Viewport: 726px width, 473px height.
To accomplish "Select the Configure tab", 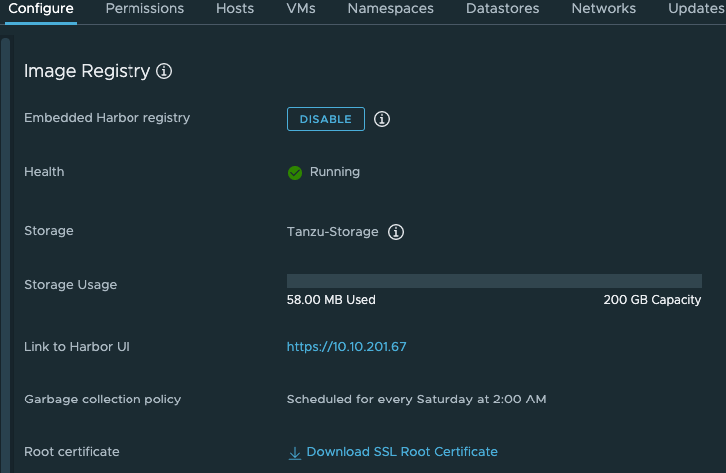I will pyautogui.click(x=41, y=9).
